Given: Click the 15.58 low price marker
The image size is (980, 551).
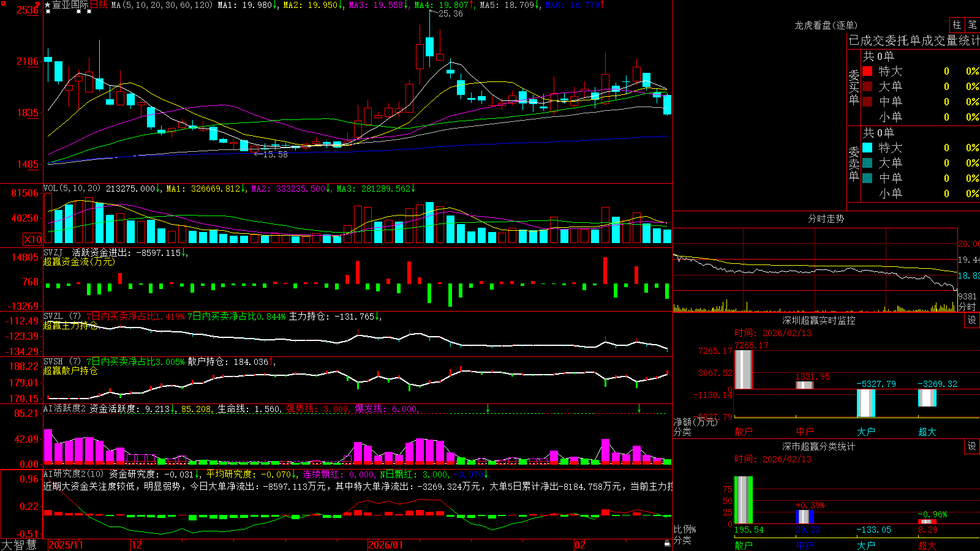Looking at the screenshot, I should 275,154.
